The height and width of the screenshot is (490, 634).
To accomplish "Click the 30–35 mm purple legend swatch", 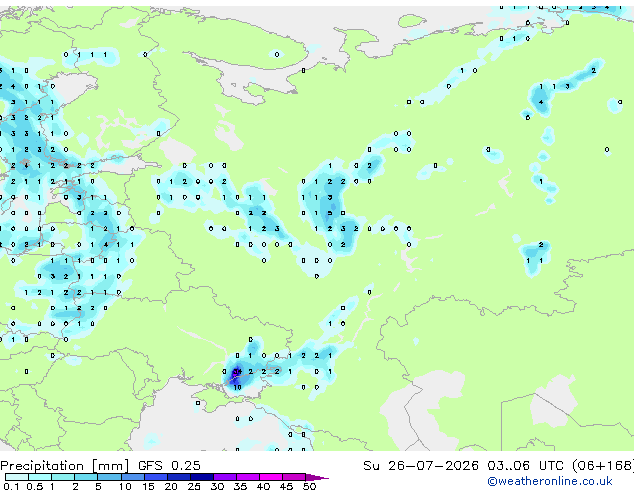I will [224, 477].
